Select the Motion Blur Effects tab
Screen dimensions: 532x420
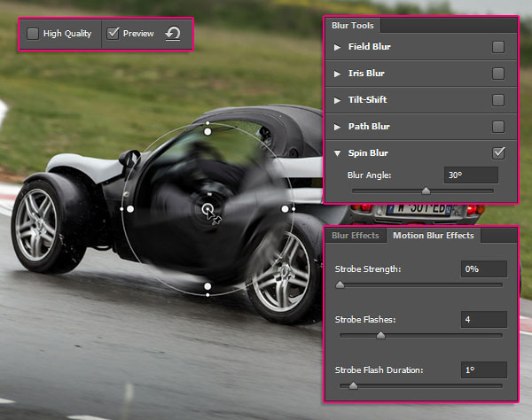pos(434,236)
